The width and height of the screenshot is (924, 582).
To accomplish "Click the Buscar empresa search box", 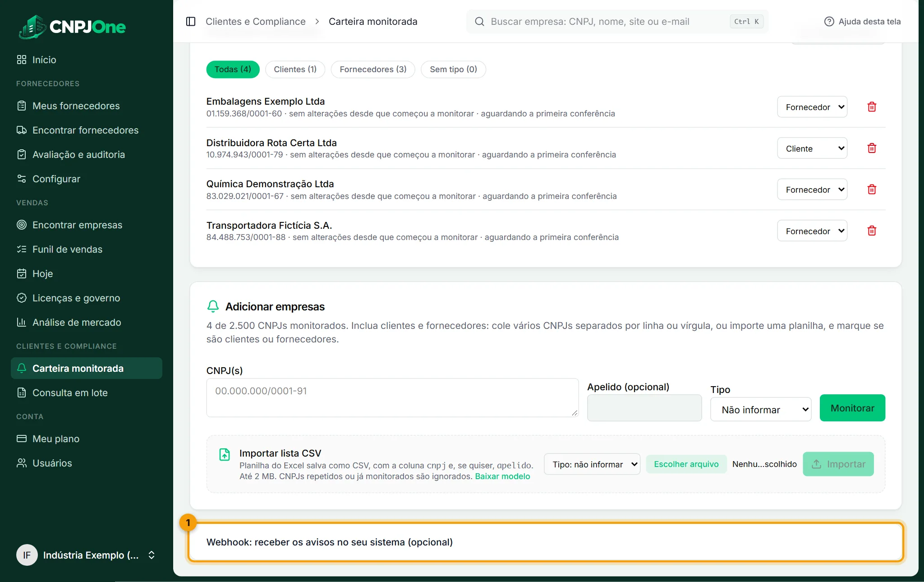I will point(617,22).
